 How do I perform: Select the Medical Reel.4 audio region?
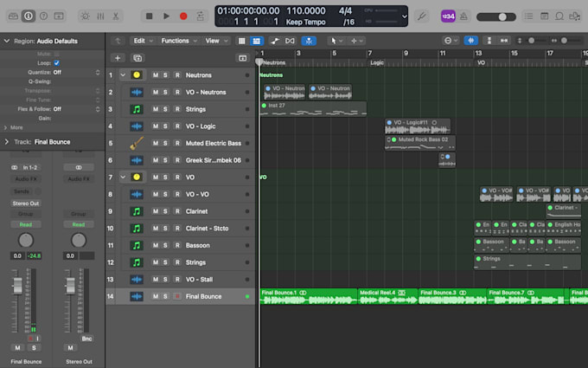coord(388,296)
